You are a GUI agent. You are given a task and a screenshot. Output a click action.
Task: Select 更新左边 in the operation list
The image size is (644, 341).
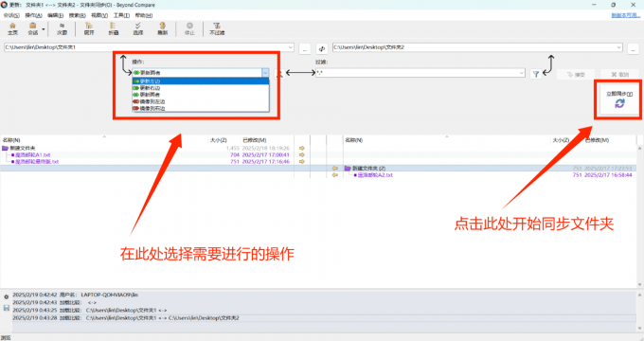[201, 81]
